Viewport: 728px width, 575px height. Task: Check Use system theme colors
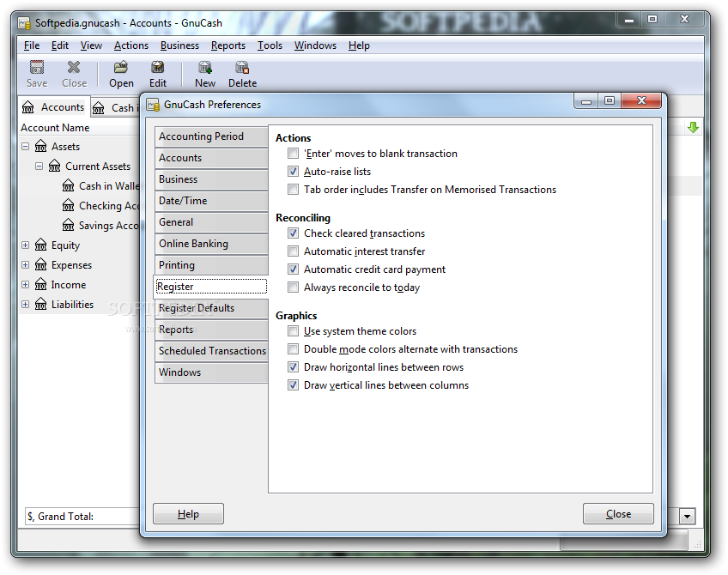(x=293, y=331)
